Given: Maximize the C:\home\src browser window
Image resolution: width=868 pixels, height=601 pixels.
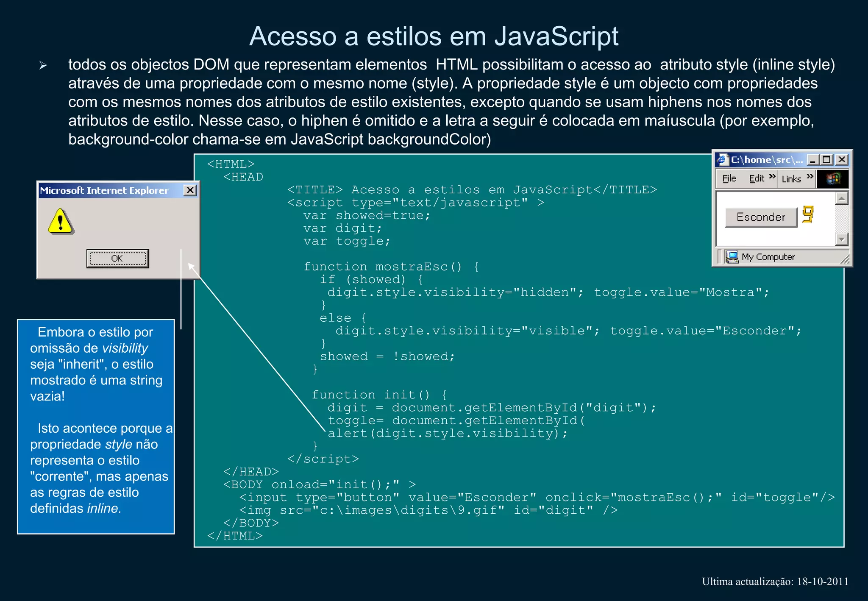Looking at the screenshot, I should click(826, 160).
